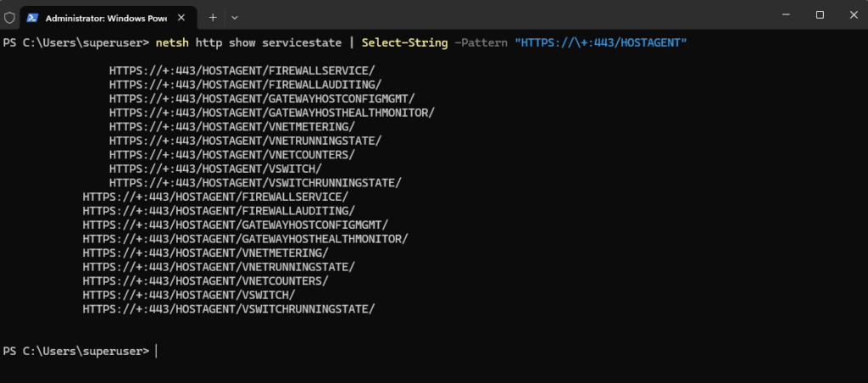This screenshot has width=868, height=383.
Task: Click the administrator shield icon in title bar
Action: [x=9, y=17]
